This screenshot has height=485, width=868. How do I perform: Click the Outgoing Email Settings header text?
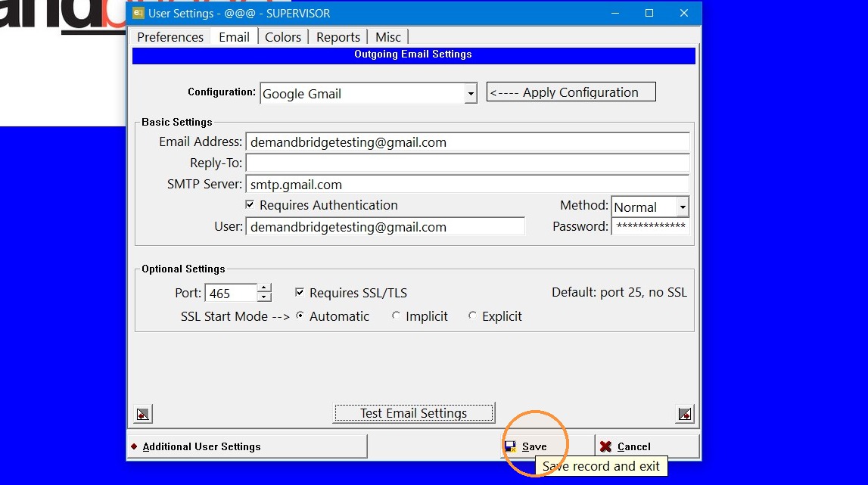click(413, 54)
